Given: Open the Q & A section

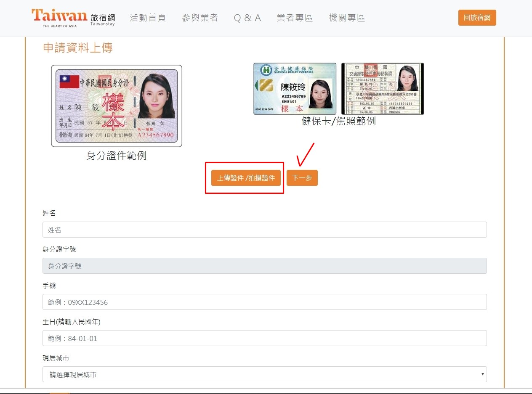Looking at the screenshot, I should tap(247, 18).
